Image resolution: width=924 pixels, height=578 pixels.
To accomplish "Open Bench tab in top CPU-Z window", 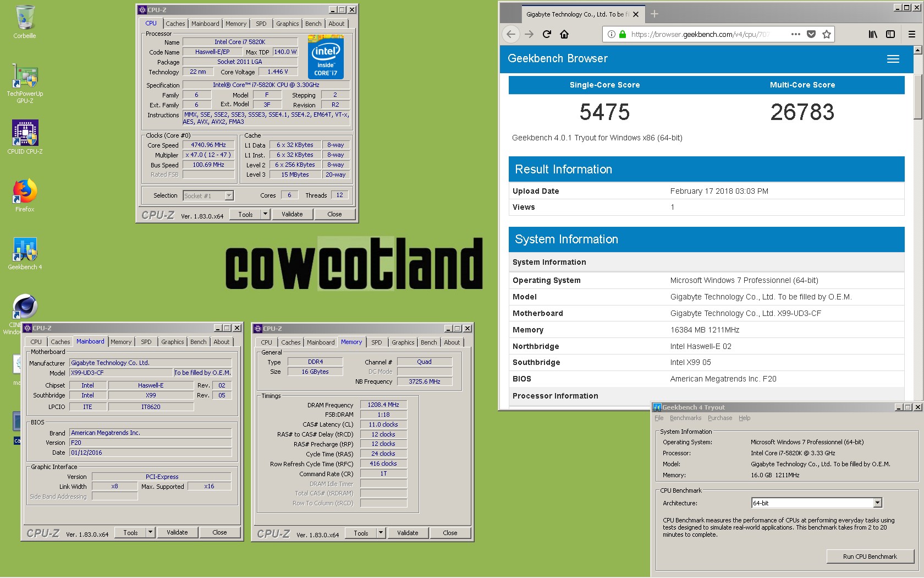I will pos(313,24).
